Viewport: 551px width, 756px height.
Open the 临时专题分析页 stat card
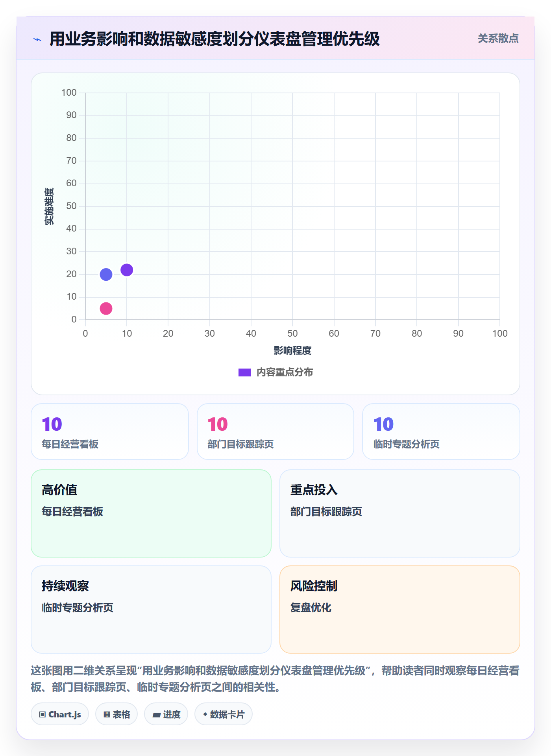[x=441, y=432]
